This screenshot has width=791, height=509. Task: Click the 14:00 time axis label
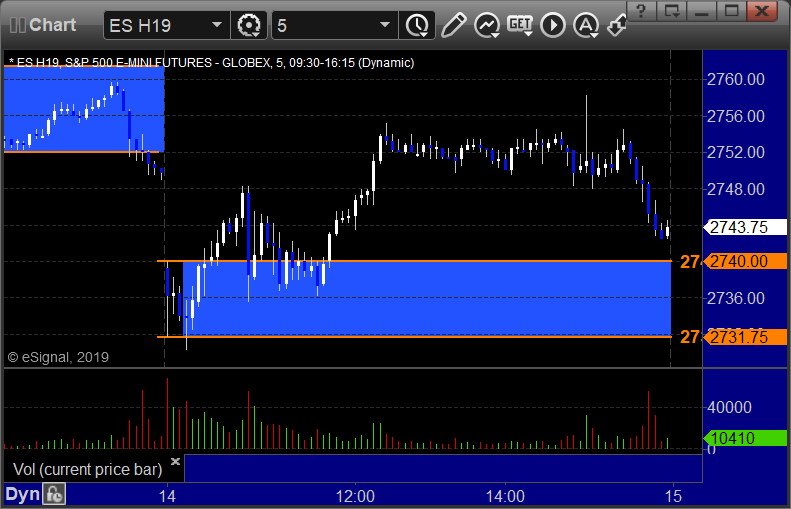(x=505, y=496)
